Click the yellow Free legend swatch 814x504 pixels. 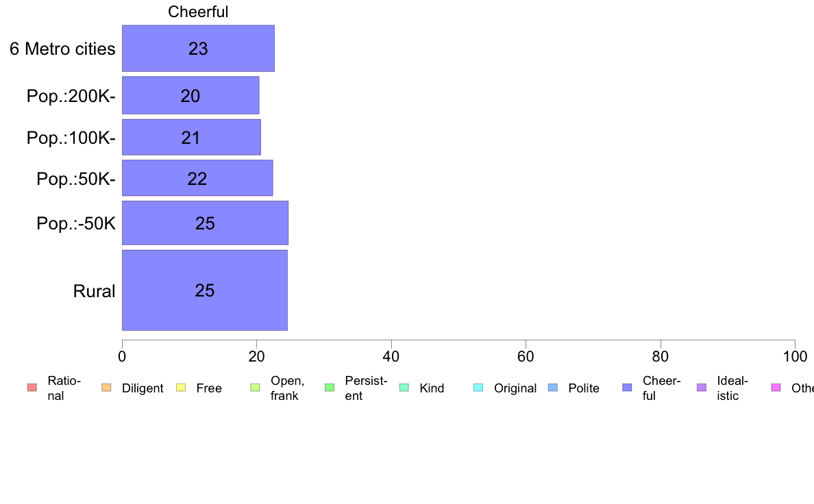(x=181, y=388)
